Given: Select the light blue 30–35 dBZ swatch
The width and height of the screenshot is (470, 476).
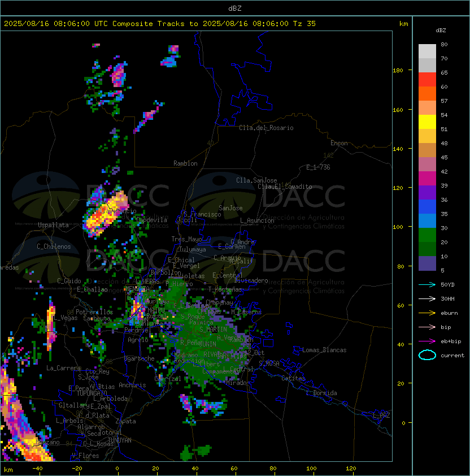Looking at the screenshot, I should (427, 220).
